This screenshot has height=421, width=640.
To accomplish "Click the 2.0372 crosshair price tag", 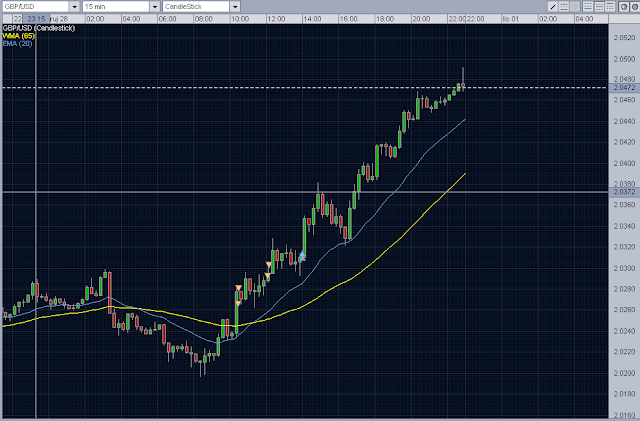I will tap(624, 192).
